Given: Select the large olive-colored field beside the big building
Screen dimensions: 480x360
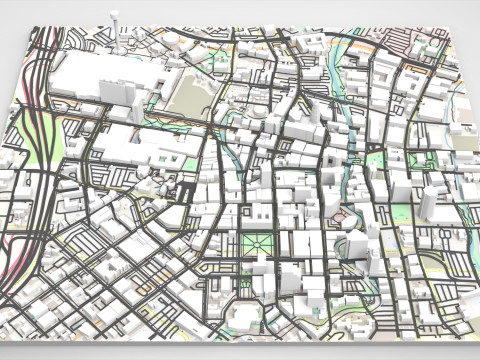Looking at the screenshot, I should pyautogui.click(x=193, y=97).
